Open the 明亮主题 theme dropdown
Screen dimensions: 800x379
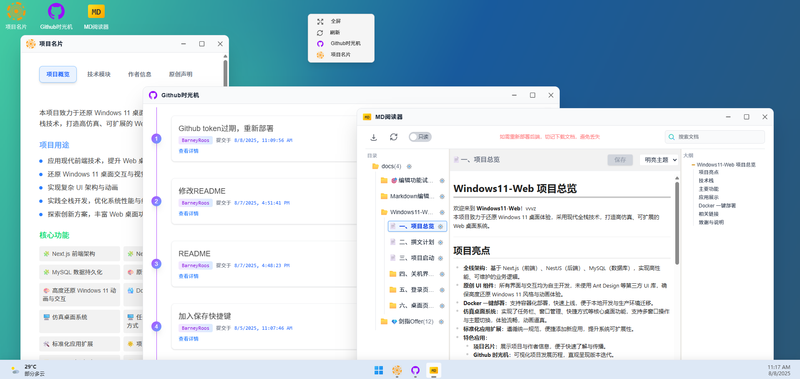659,160
